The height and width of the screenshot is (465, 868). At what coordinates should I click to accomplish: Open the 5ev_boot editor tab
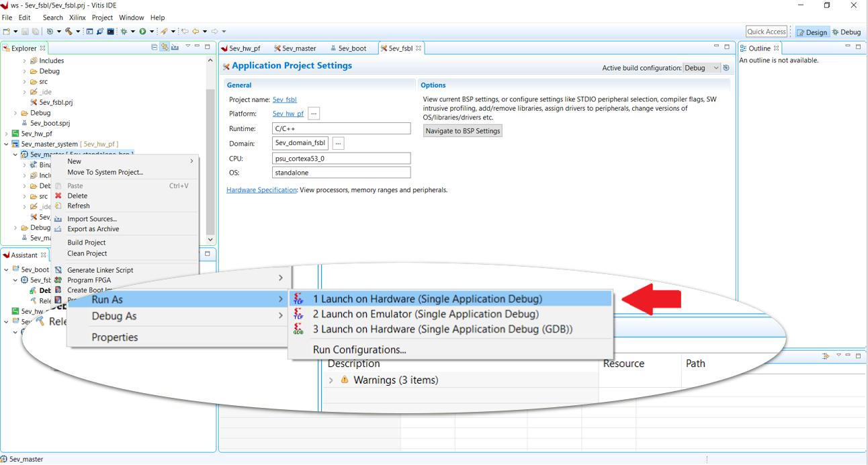coord(349,48)
